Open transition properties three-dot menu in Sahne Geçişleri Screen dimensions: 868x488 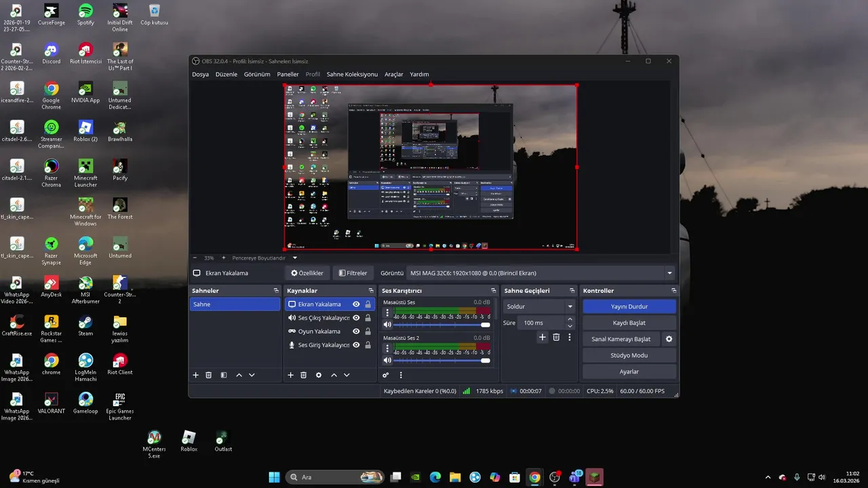pos(570,337)
